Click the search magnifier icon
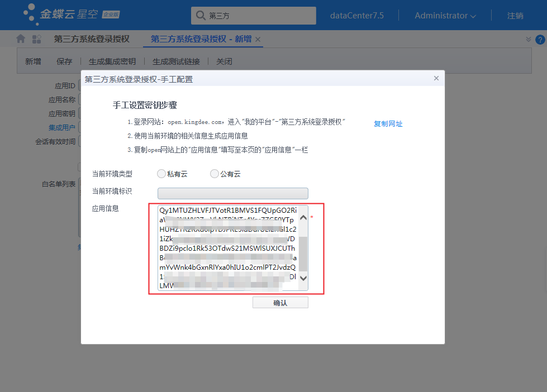The width and height of the screenshot is (547, 392). (200, 16)
